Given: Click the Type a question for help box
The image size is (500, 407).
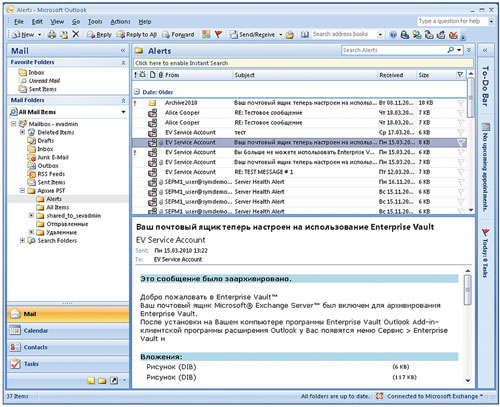Looking at the screenshot, I should point(452,21).
